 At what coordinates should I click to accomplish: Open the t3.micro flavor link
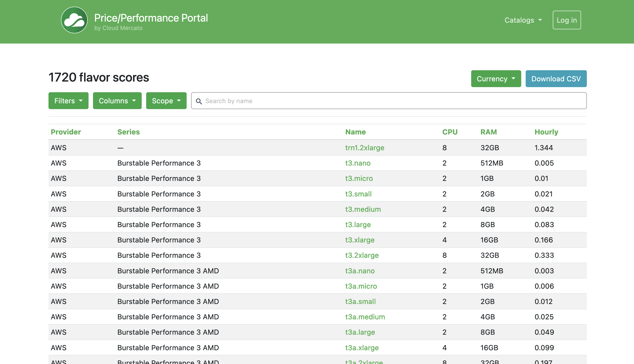point(359,178)
